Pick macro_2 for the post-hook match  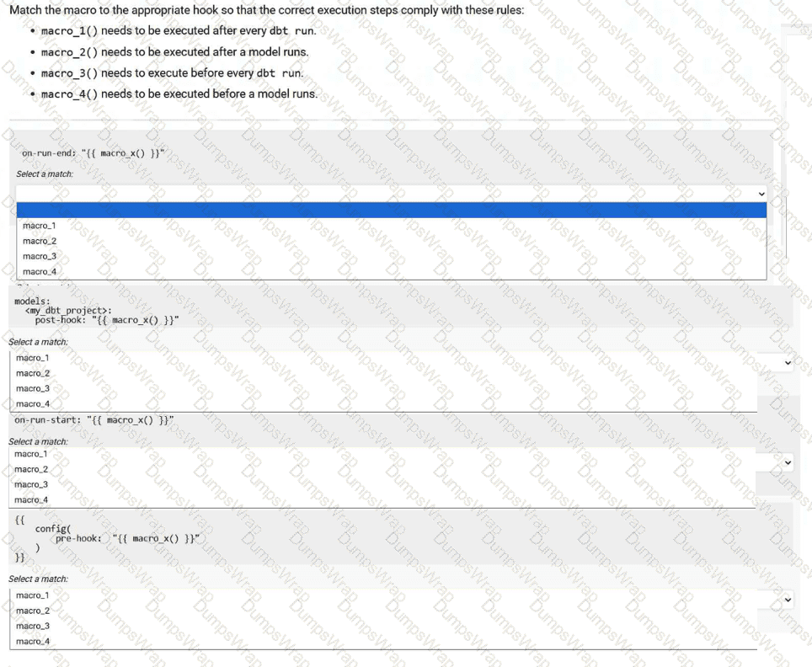(x=33, y=373)
